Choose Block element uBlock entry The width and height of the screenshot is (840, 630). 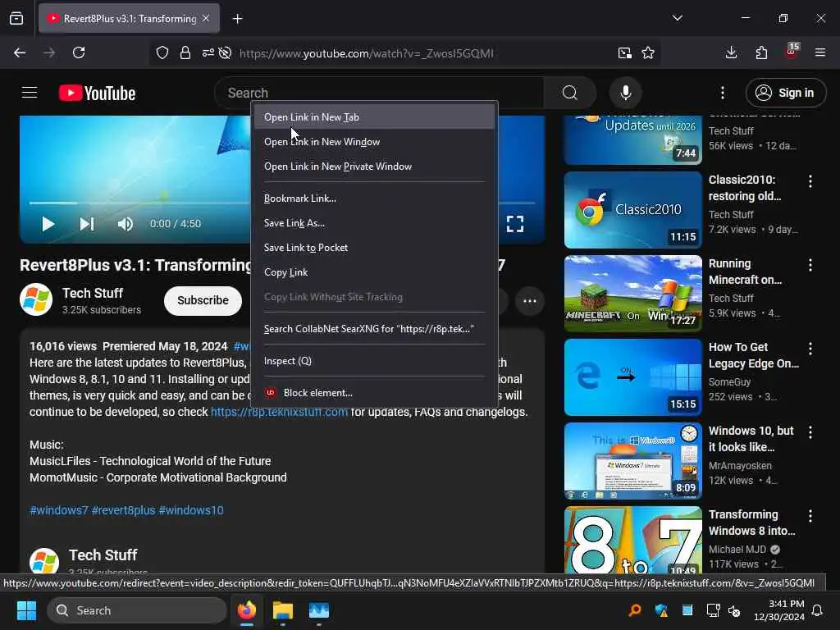374,393
